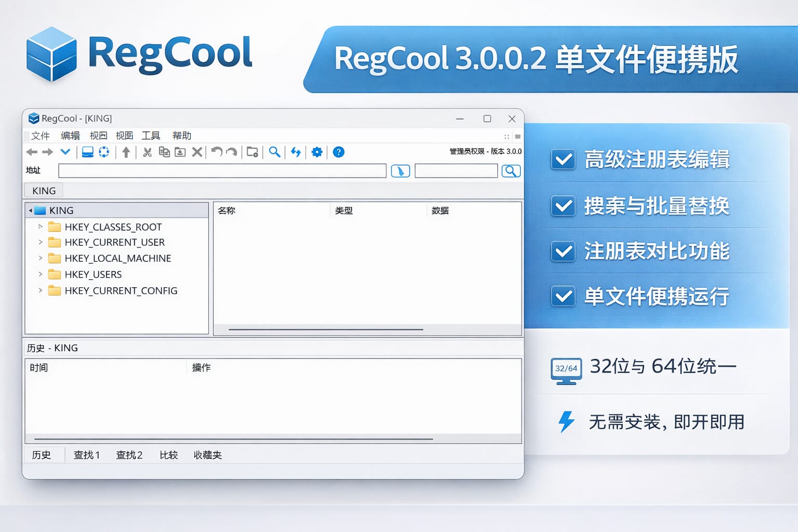Click the Delete (X) icon in the toolbar
Screen dimensions: 798x532
pos(197,152)
